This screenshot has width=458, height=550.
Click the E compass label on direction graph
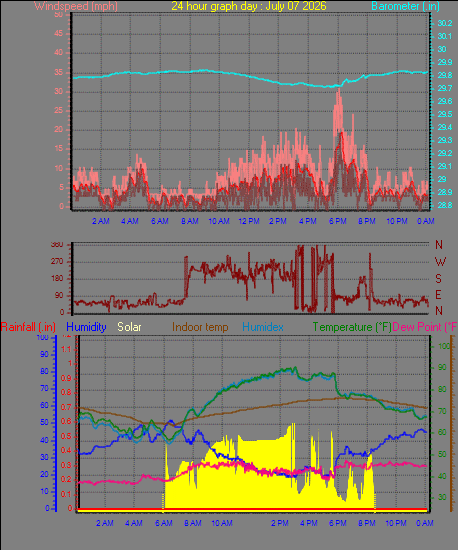point(438,295)
